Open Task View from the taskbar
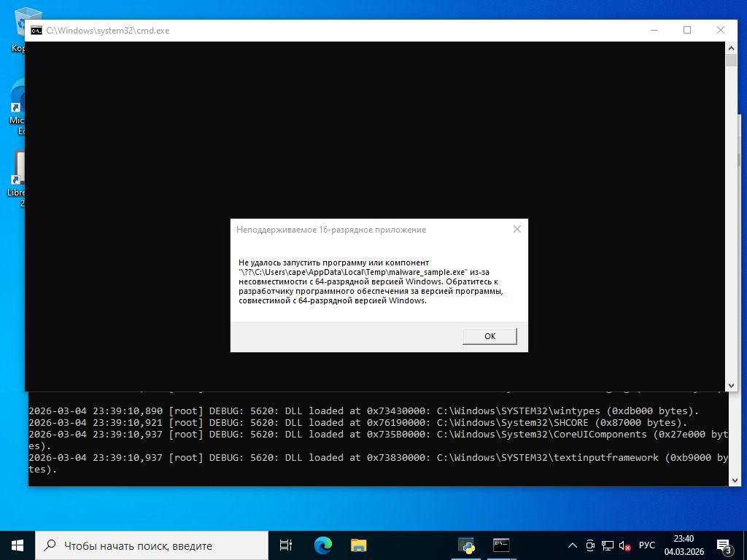The image size is (747, 560). pos(286,545)
